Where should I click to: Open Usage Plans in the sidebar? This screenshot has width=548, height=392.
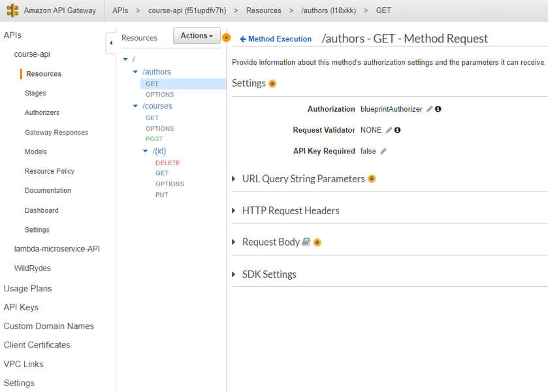pyautogui.click(x=27, y=289)
